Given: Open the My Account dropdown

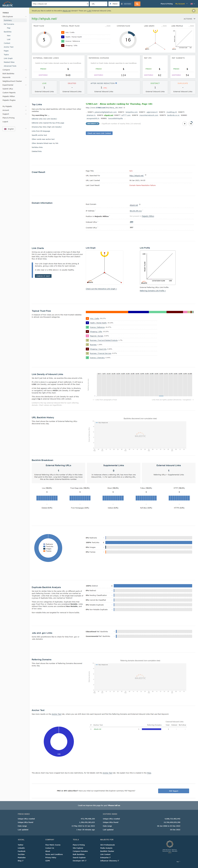Looking at the screenshot, I should click(x=181, y=4).
